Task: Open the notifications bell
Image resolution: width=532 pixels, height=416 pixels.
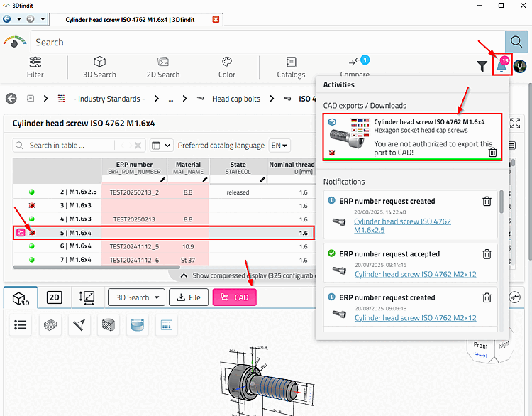Action: click(501, 65)
